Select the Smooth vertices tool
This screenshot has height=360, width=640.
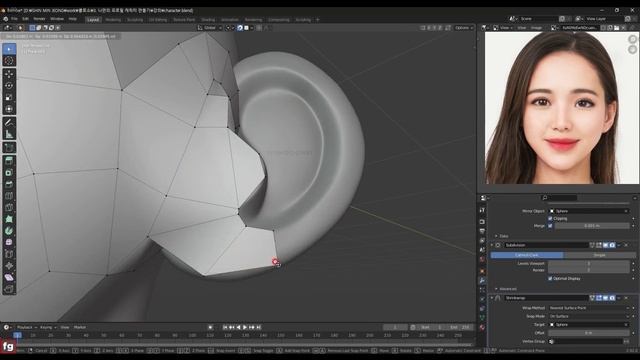click(9, 242)
